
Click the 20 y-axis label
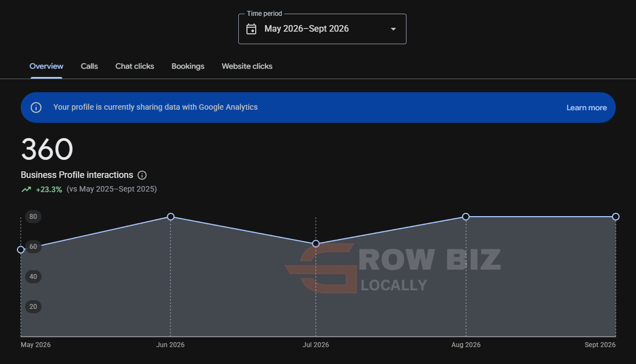click(x=33, y=307)
